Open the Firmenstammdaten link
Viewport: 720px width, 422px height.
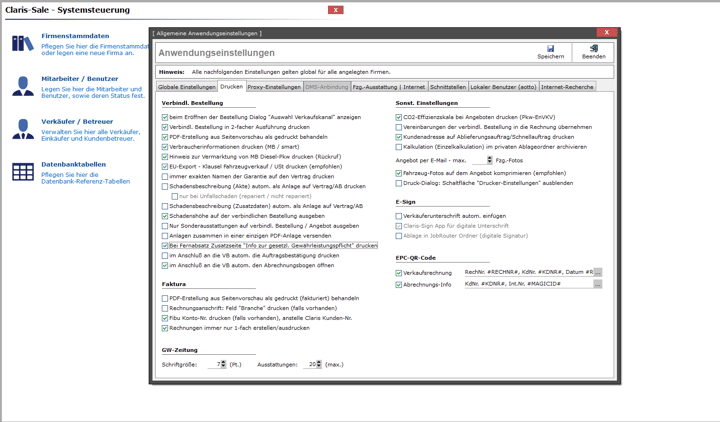pos(75,36)
